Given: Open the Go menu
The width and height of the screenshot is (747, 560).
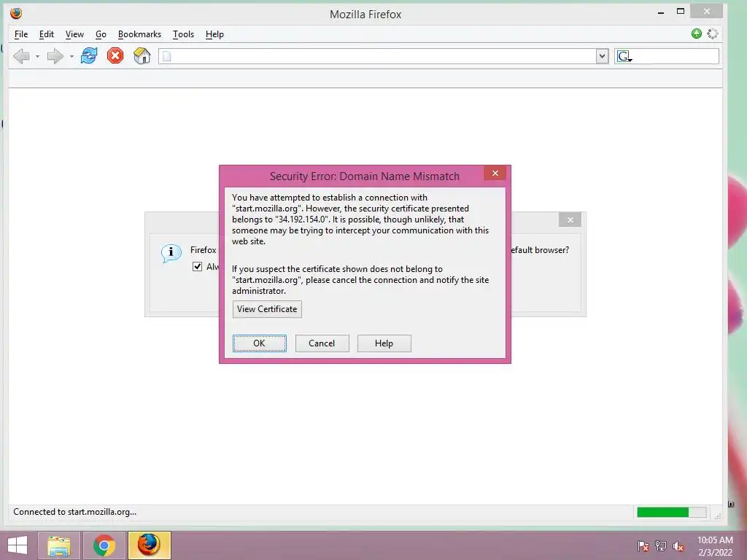Looking at the screenshot, I should pyautogui.click(x=101, y=34).
